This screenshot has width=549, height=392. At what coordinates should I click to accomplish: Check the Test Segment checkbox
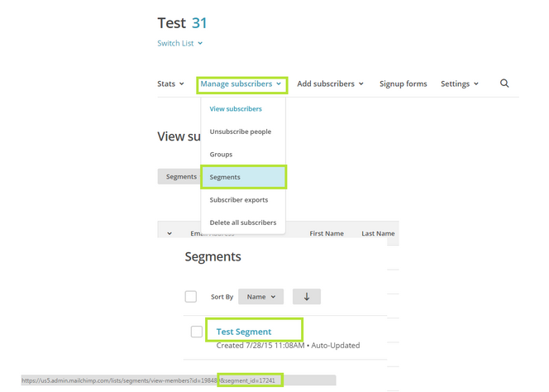tap(197, 332)
